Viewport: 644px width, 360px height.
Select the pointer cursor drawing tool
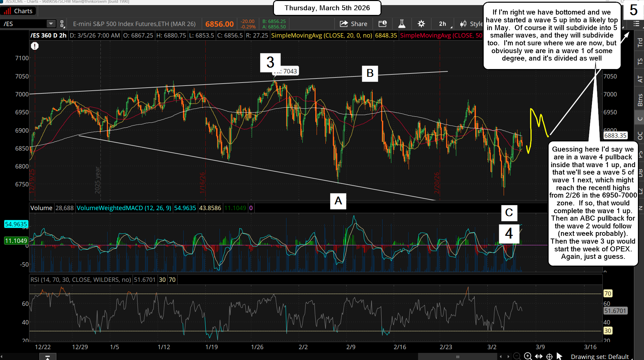559,356
